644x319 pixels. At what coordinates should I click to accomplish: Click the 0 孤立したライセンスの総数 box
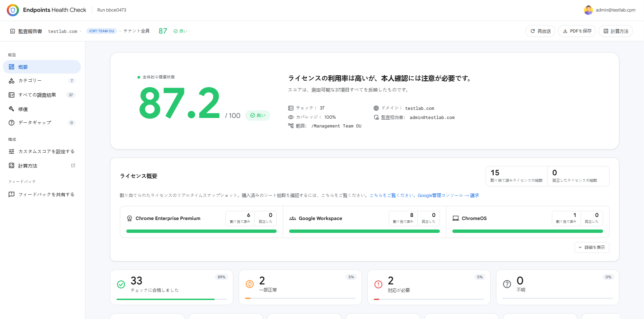pyautogui.click(x=578, y=176)
